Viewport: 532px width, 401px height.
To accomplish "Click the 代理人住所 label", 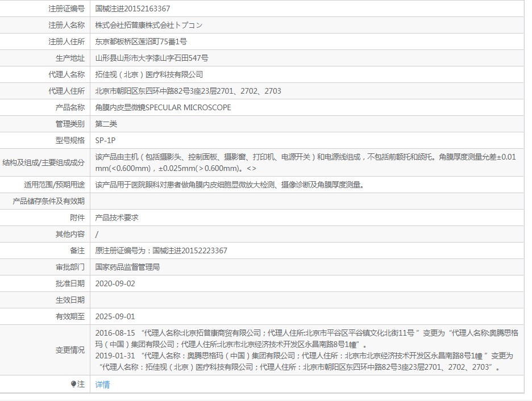I will 66,91.
